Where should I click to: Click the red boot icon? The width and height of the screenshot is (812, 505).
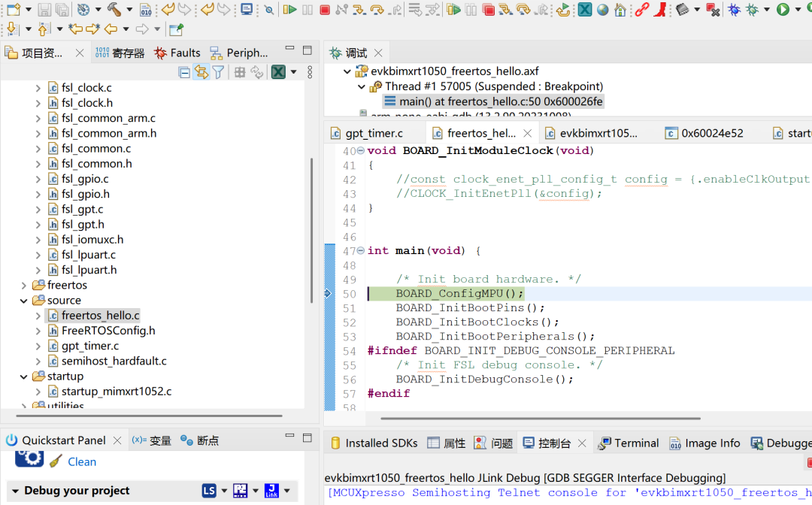pyautogui.click(x=660, y=9)
